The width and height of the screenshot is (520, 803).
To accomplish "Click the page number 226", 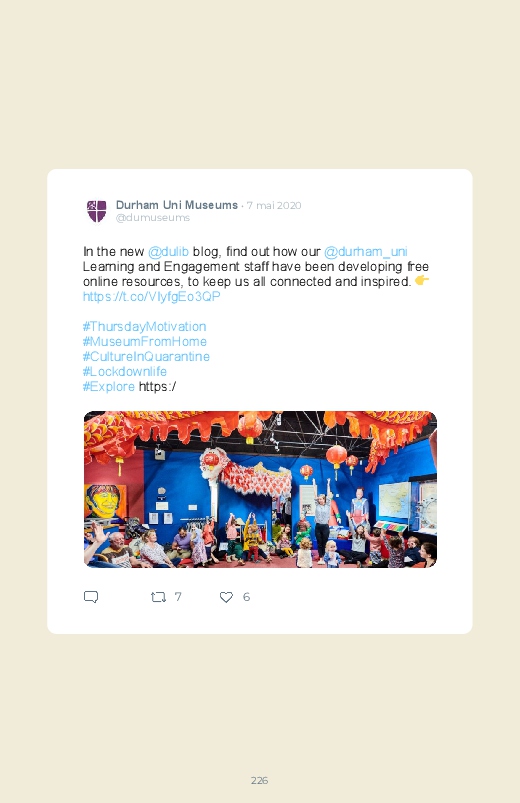I will click(260, 780).
